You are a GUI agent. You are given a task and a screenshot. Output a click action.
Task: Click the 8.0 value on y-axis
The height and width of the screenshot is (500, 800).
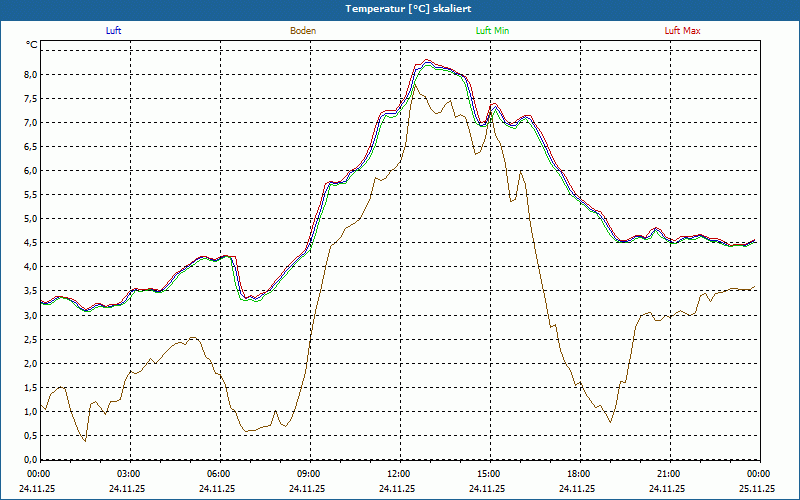click(30, 75)
